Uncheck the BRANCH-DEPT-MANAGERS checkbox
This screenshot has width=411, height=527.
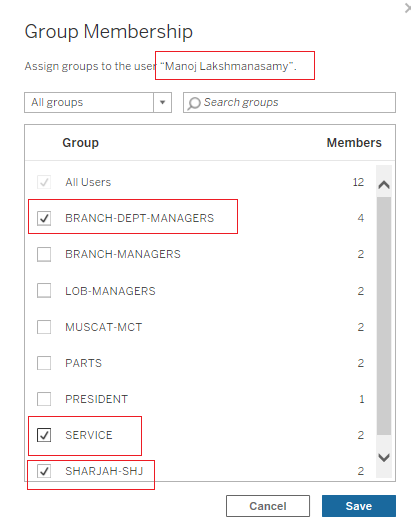[44, 218]
